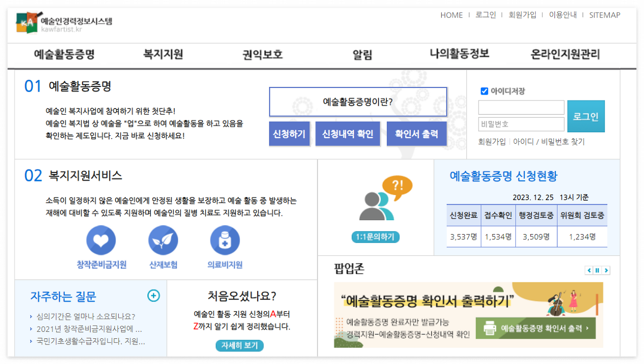The width and height of the screenshot is (644, 364).
Task: Open the 의료비지원 medicine bottle icon
Action: tap(225, 240)
